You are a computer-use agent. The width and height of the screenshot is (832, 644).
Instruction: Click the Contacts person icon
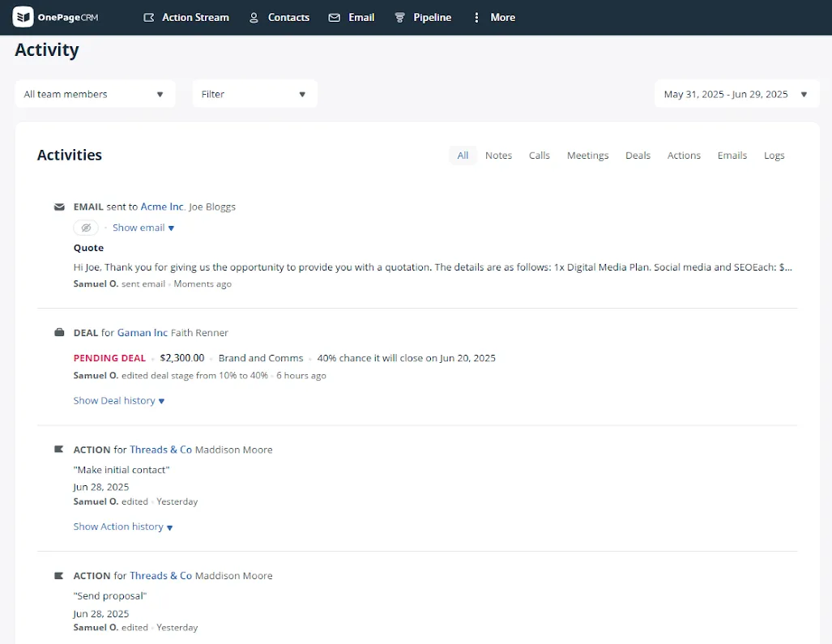coord(254,18)
